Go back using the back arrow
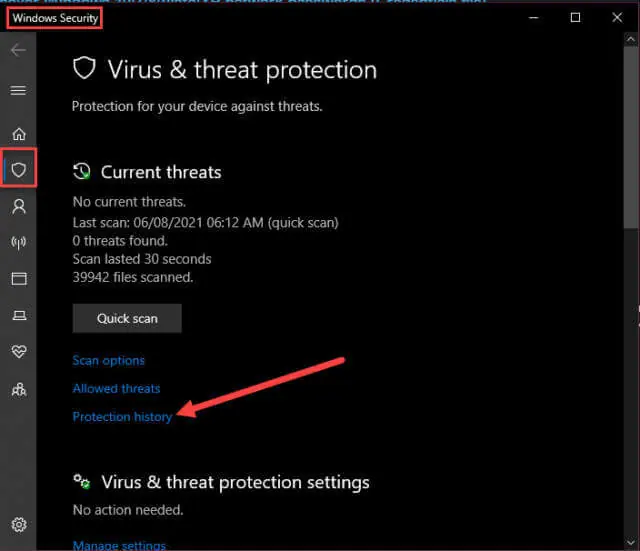 (18, 50)
